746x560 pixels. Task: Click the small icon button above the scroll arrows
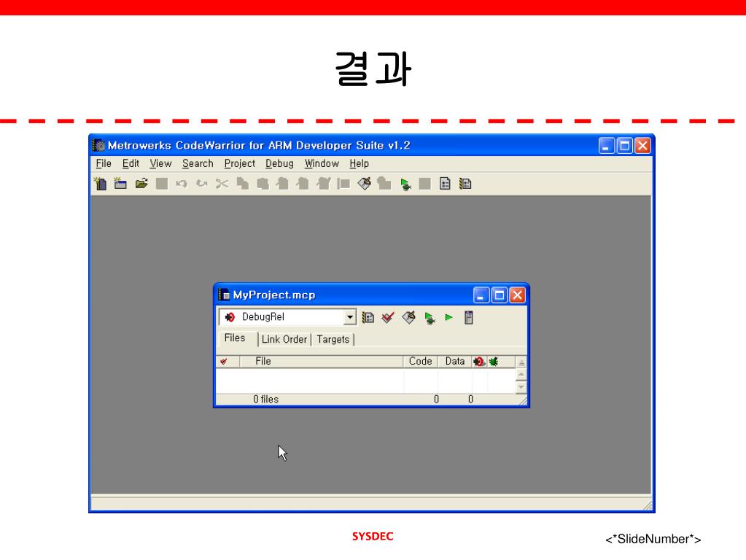coord(521,362)
